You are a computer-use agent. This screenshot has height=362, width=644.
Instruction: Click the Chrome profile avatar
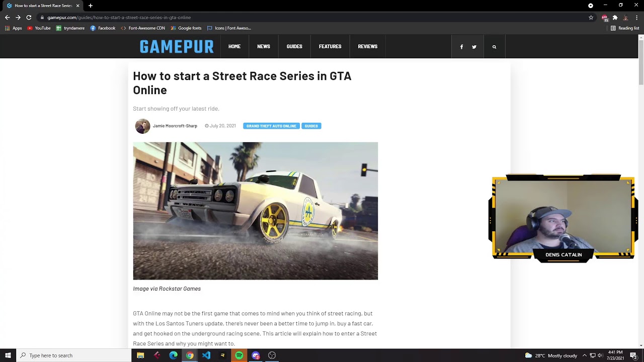[626, 17]
